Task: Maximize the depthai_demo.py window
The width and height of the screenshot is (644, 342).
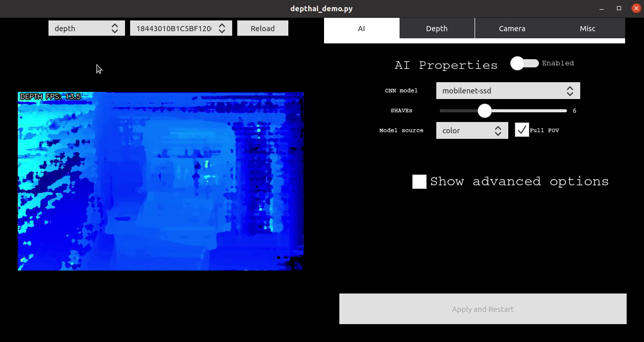Action: point(619,8)
